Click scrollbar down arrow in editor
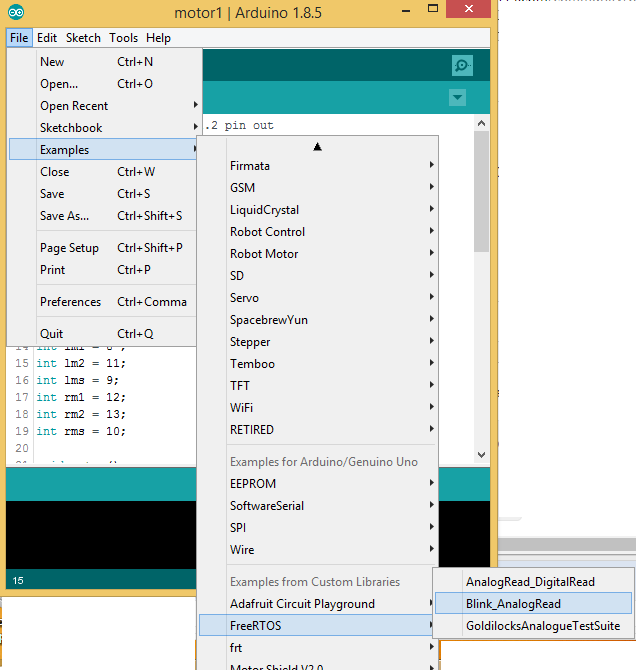Viewport: 636px width, 670px height. (x=481, y=455)
